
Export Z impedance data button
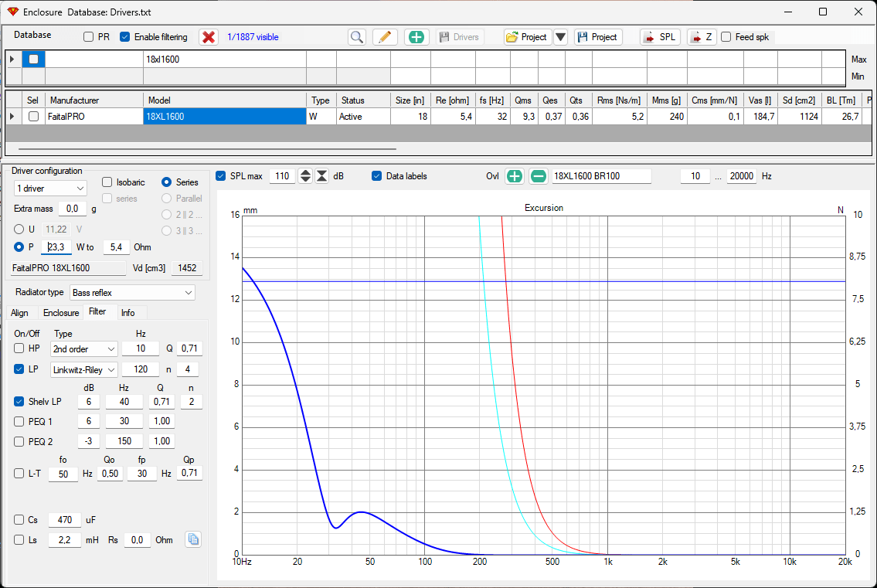(702, 37)
